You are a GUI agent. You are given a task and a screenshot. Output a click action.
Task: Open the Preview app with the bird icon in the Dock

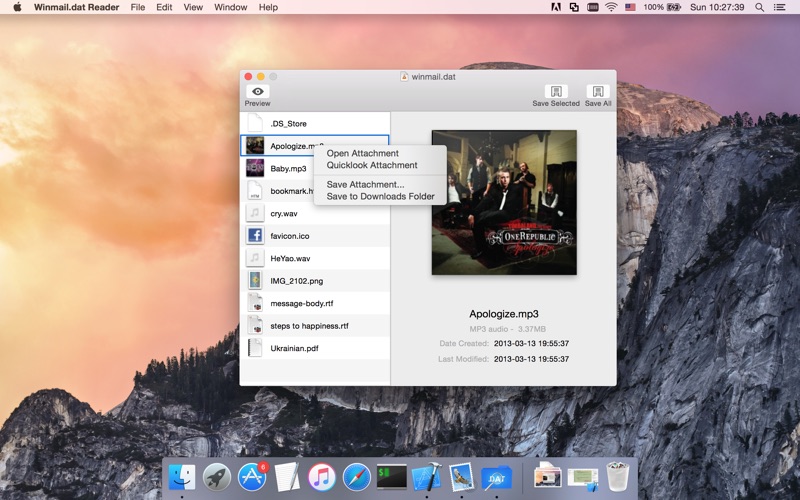click(x=462, y=477)
